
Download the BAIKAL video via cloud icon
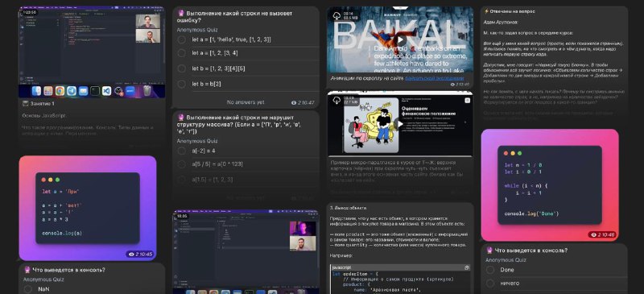click(336, 15)
